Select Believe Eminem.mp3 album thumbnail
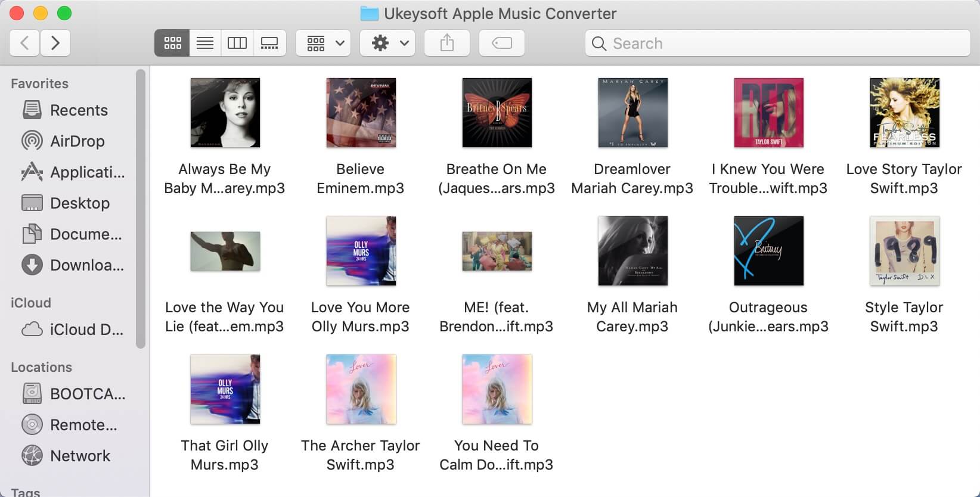Image resolution: width=980 pixels, height=497 pixels. 361,113
